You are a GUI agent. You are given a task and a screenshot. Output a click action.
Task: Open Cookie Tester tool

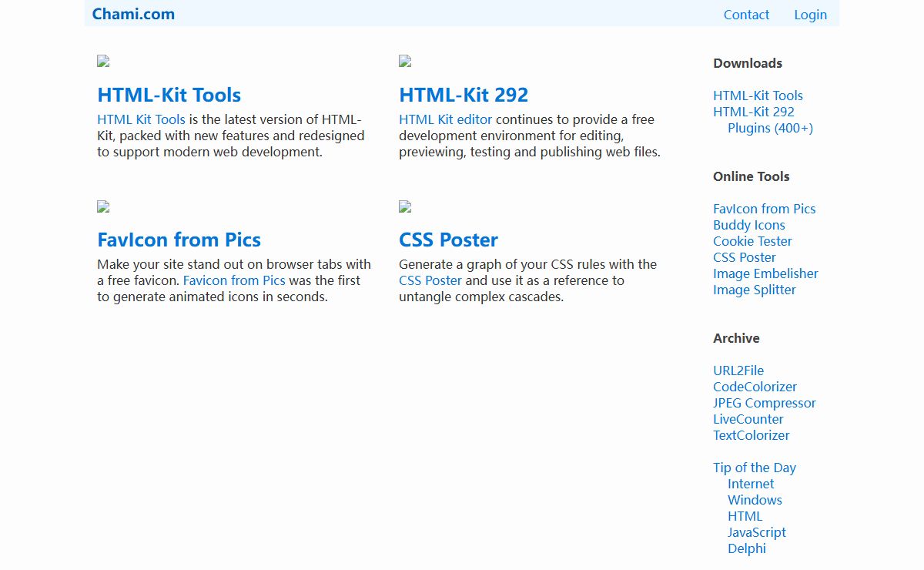coord(752,241)
